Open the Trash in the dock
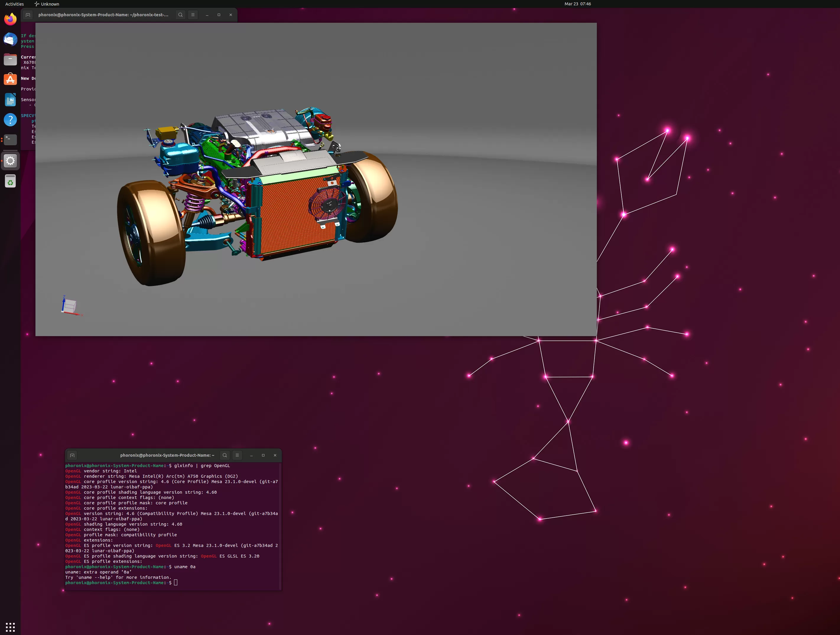The width and height of the screenshot is (840, 635). [x=10, y=181]
